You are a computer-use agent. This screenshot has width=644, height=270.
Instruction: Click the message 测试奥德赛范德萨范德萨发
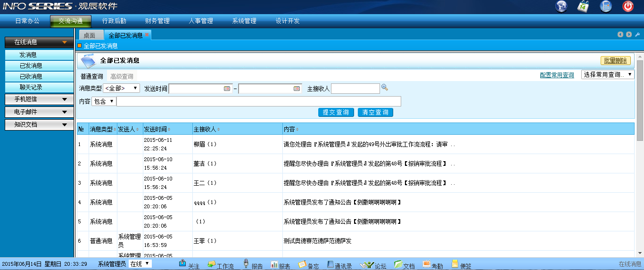pos(317,241)
